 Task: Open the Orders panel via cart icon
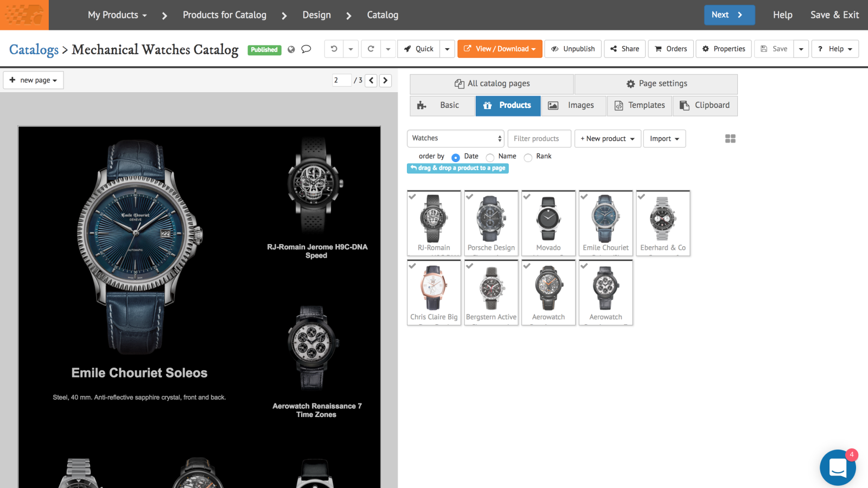click(x=671, y=49)
